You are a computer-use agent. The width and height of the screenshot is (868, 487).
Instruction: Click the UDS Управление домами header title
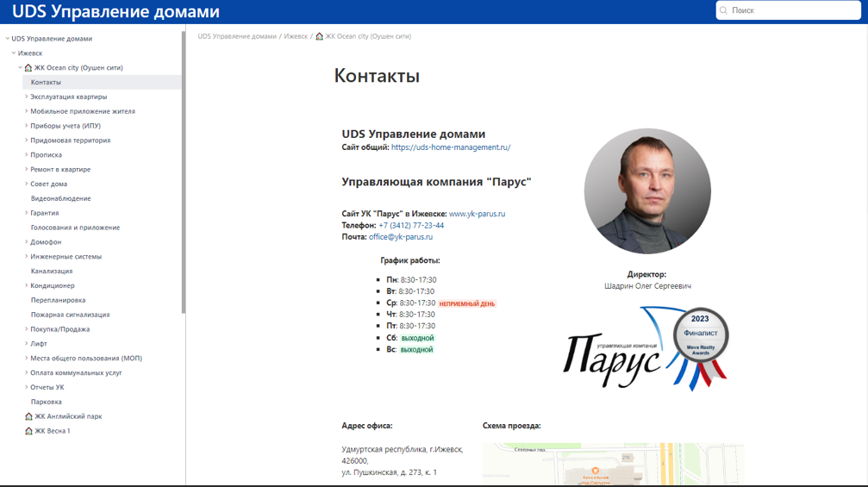point(116,11)
